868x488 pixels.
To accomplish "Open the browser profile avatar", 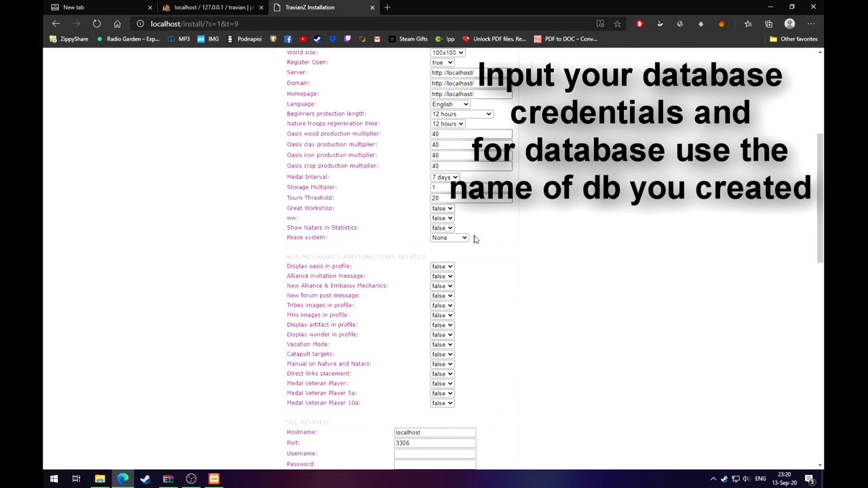I will tap(789, 24).
